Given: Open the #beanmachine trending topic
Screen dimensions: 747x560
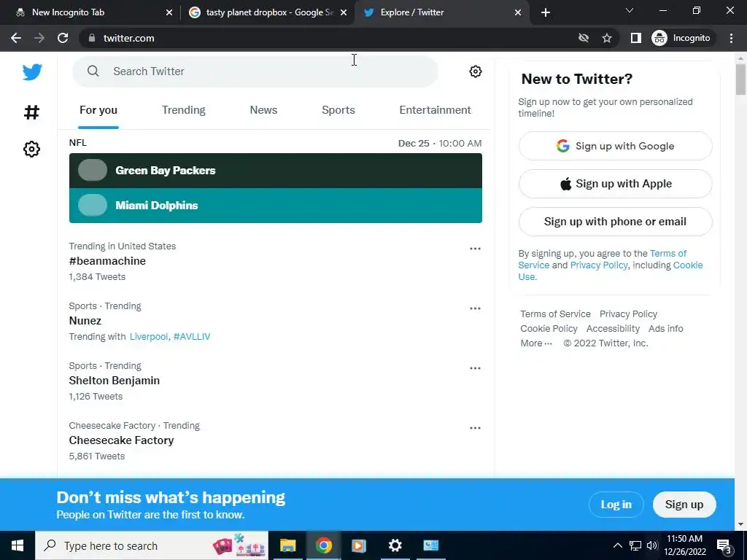Looking at the screenshot, I should click(107, 261).
